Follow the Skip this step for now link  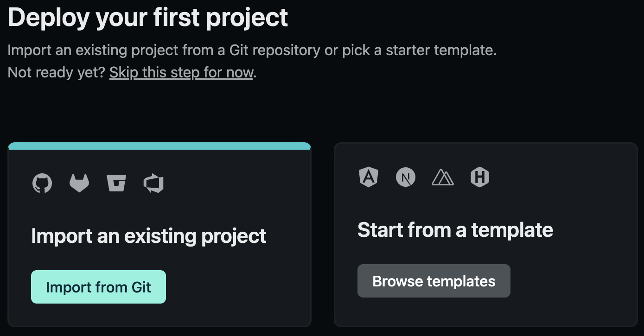pyautogui.click(x=181, y=72)
